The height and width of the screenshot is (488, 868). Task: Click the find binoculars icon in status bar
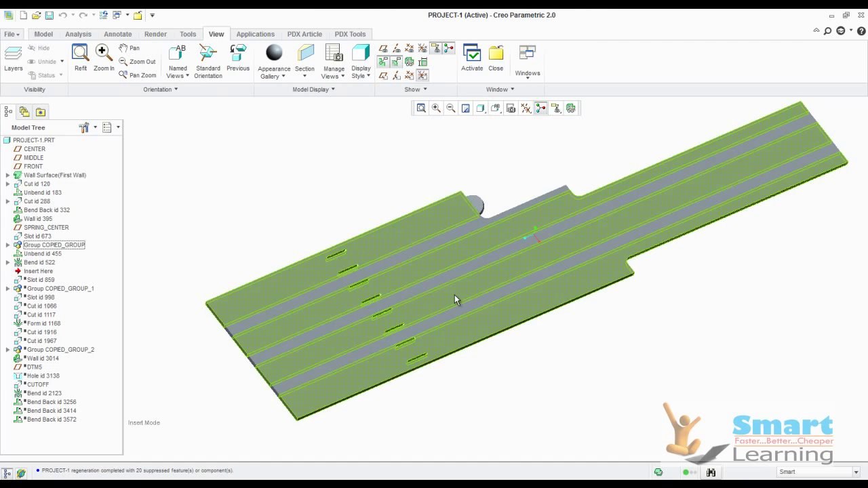pos(711,472)
